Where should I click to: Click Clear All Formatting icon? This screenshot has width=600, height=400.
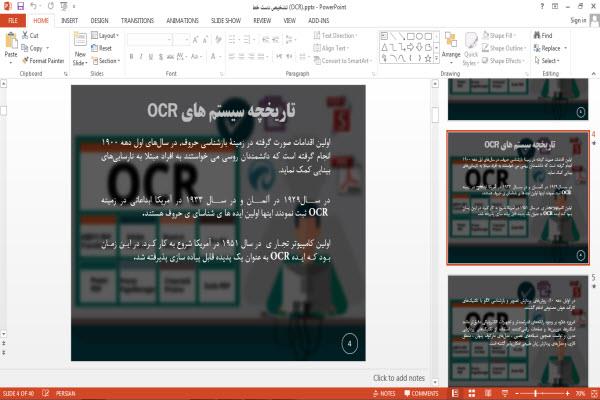(218, 39)
